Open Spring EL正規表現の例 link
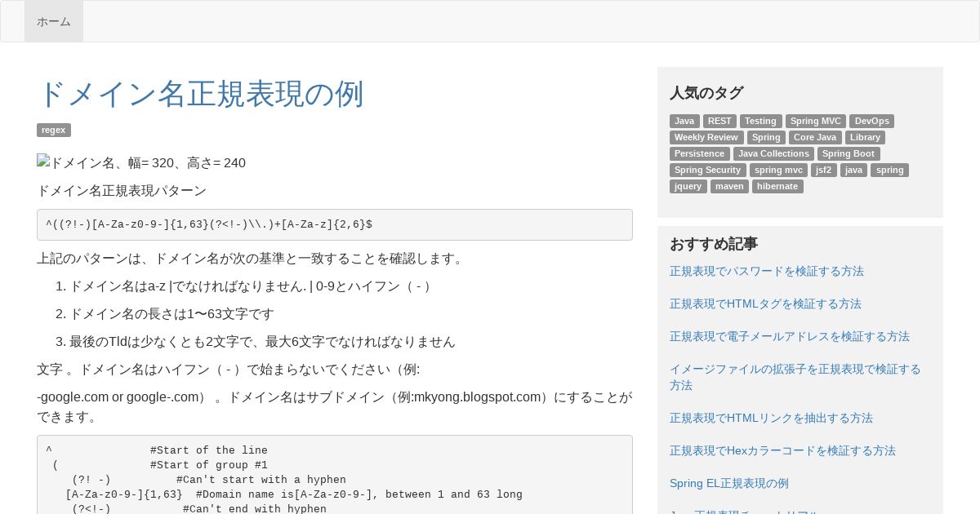The image size is (980, 514). coord(729,483)
